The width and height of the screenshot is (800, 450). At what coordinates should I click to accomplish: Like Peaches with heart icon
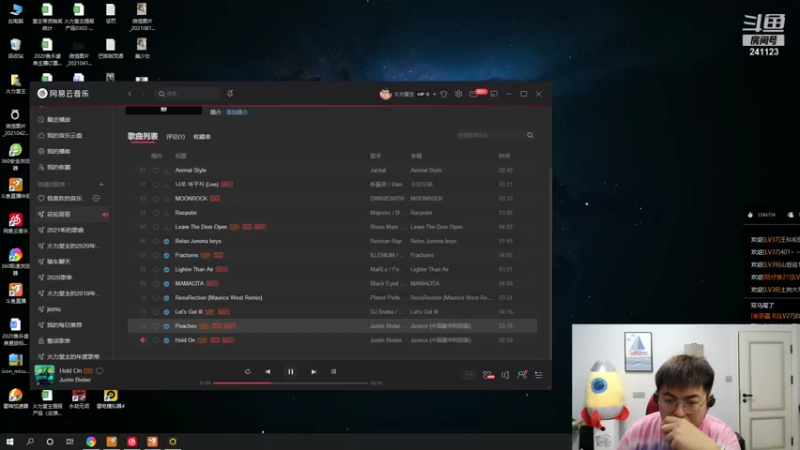click(156, 326)
